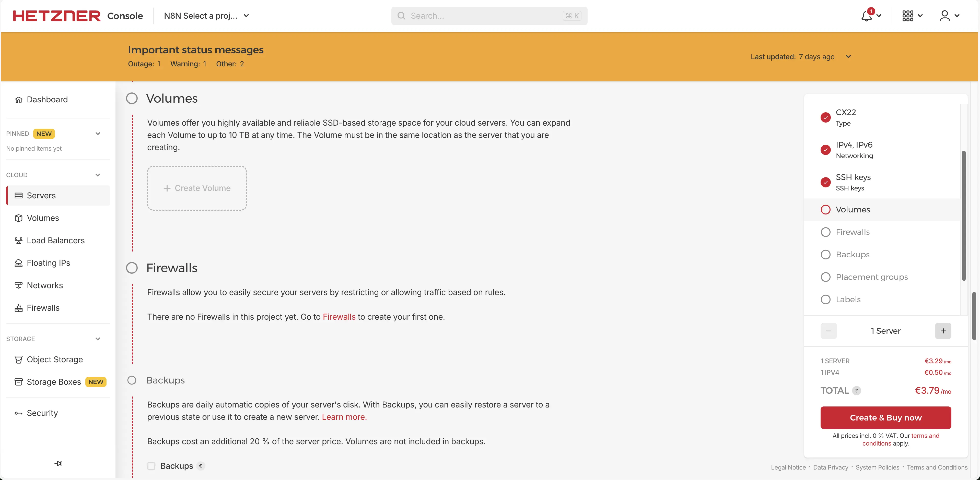This screenshot has height=480, width=980.
Task: Expand the status messages chevron
Action: point(848,57)
